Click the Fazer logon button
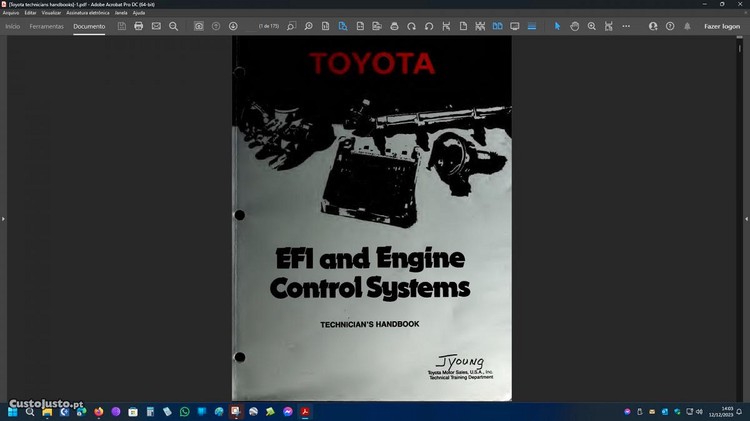This screenshot has height=421, width=750. tap(722, 26)
